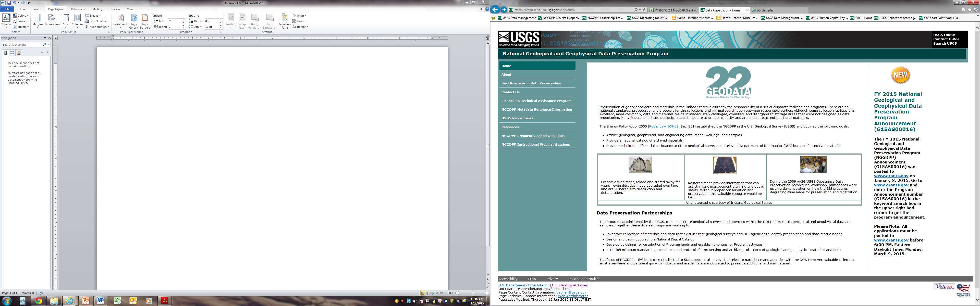The image size is (980, 306).
Task: Click the Word zoom slider handle
Action: tap(473, 293)
